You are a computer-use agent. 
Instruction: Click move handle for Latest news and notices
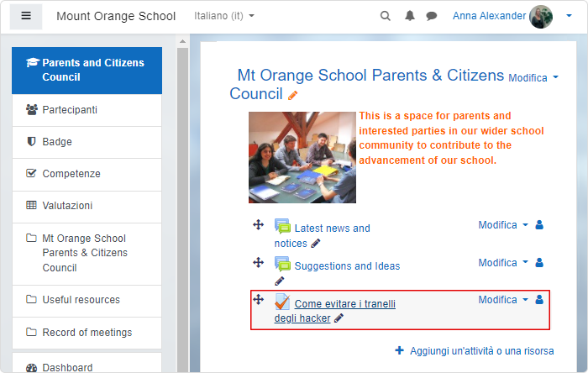258,225
